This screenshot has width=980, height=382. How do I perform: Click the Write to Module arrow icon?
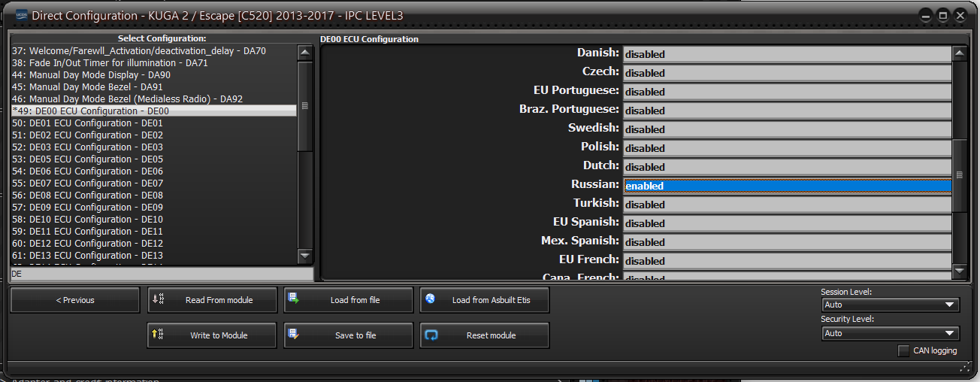tap(158, 334)
